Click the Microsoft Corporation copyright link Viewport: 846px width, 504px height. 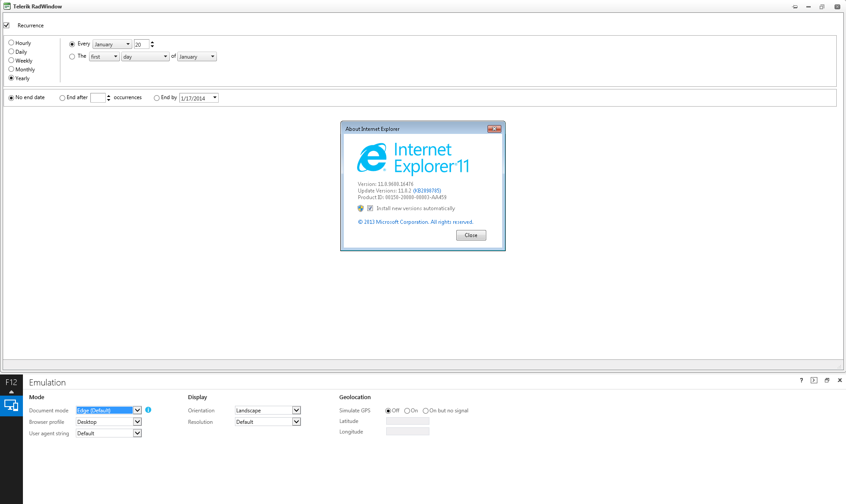point(415,222)
